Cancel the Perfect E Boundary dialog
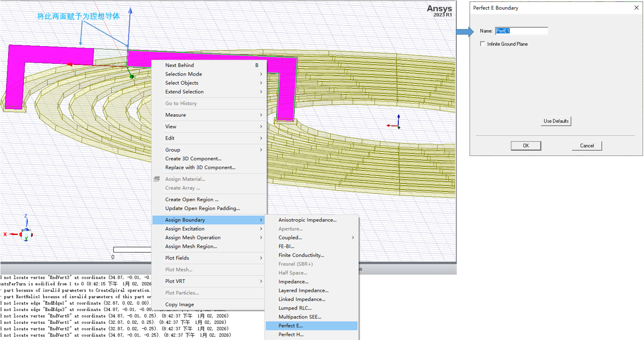Viewport: 644px width, 340px height. click(x=587, y=146)
